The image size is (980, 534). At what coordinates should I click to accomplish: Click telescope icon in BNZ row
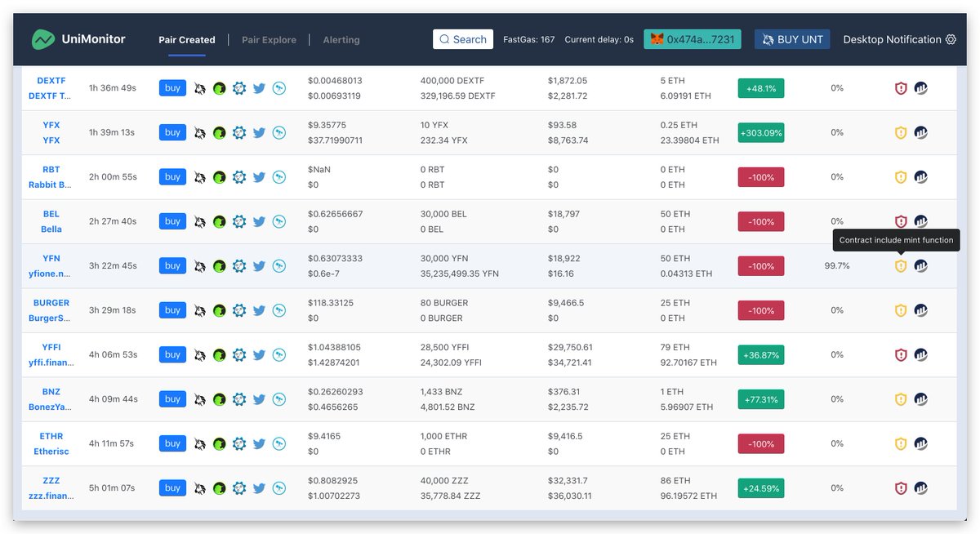click(x=279, y=399)
